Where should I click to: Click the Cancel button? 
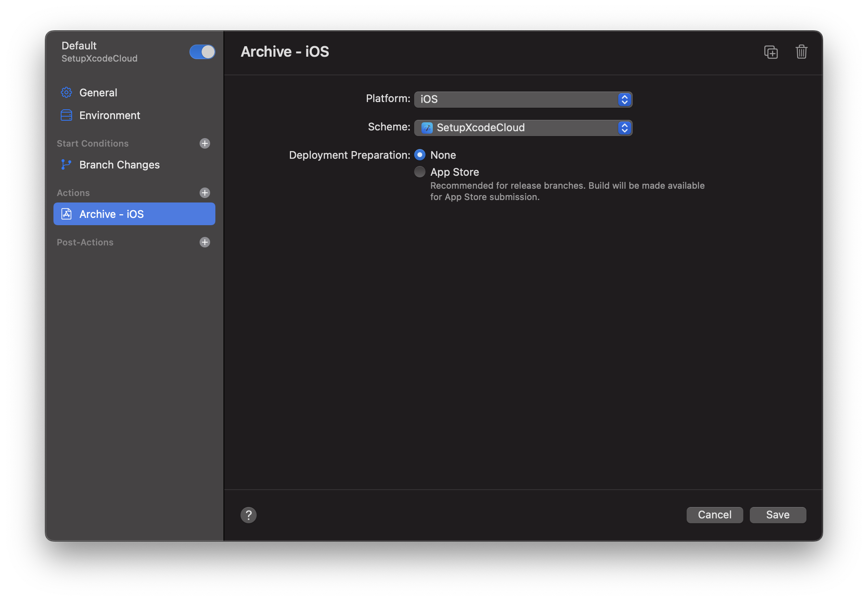714,514
